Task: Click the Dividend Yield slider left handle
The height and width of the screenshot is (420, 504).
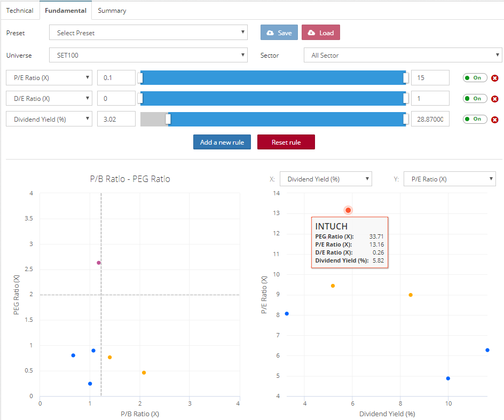Action: (x=168, y=119)
